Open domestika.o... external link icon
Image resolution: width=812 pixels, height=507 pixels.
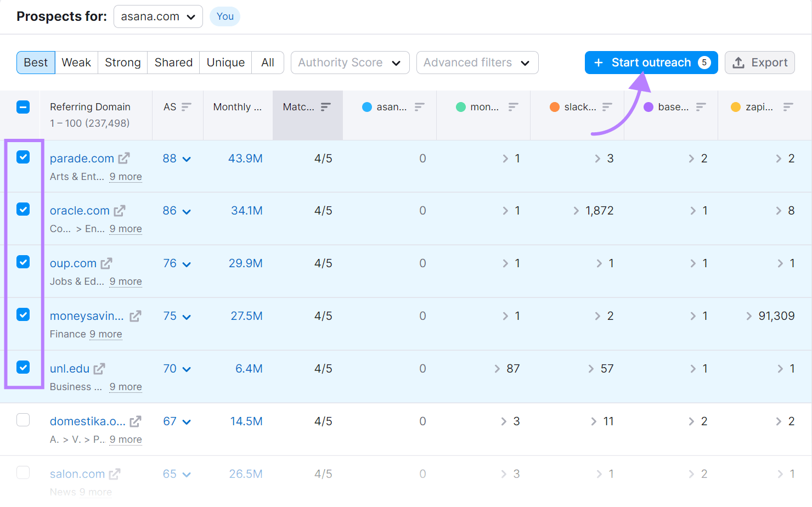click(136, 421)
